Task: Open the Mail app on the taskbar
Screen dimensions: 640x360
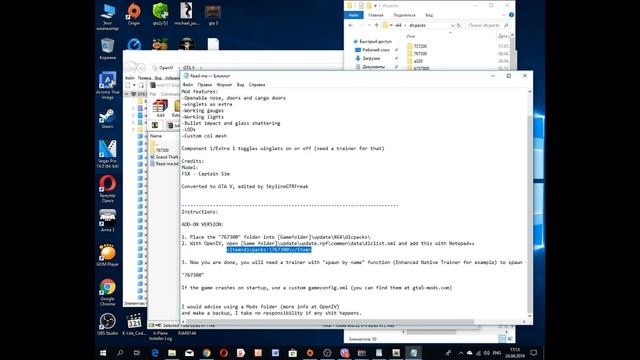Action: (189, 353)
